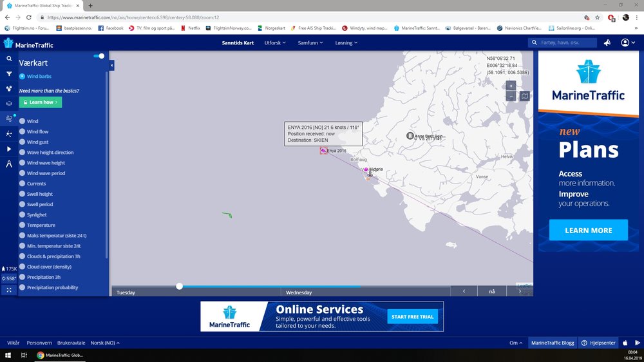
Task: Click the Victoria vessel marker
Action: coord(366,169)
